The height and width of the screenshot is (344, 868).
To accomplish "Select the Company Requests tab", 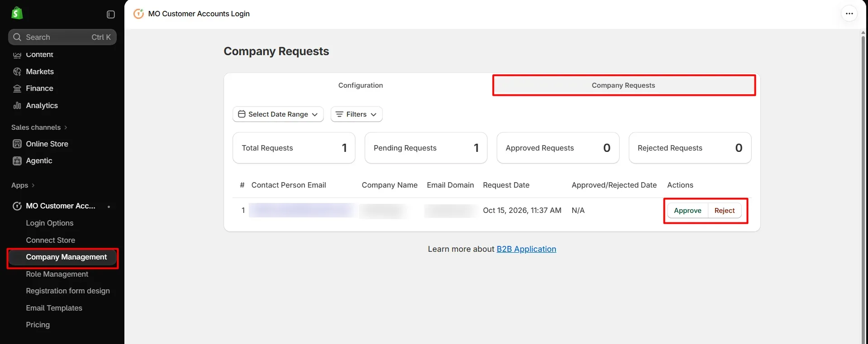I will tap(623, 85).
